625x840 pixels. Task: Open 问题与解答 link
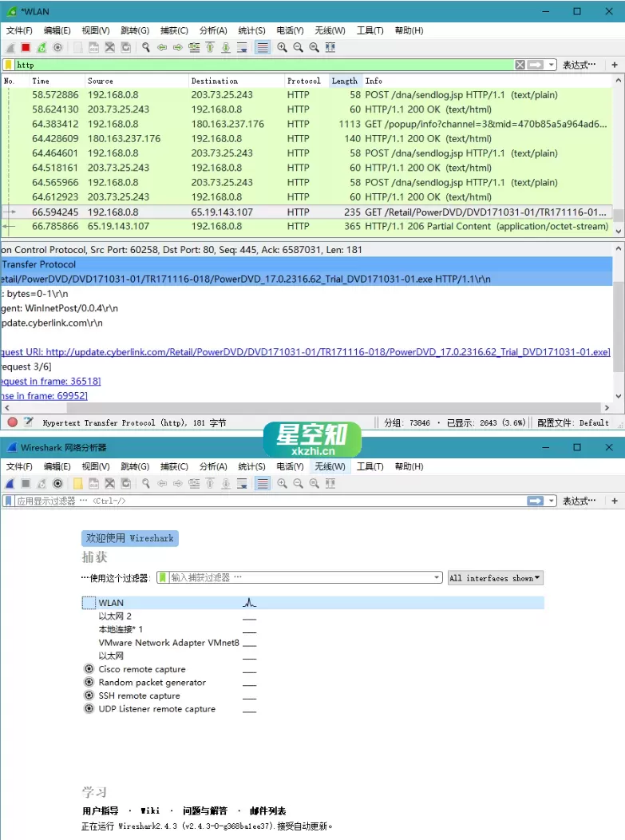[x=205, y=811]
